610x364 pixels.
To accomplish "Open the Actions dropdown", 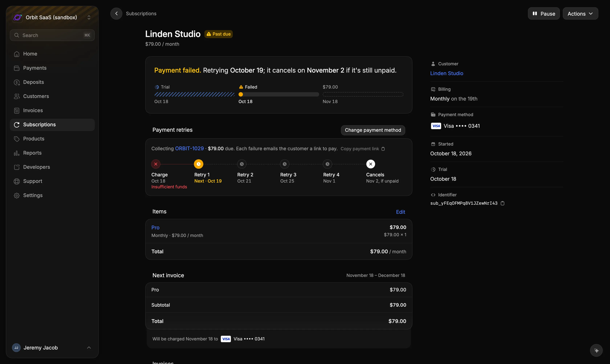I will (x=580, y=13).
